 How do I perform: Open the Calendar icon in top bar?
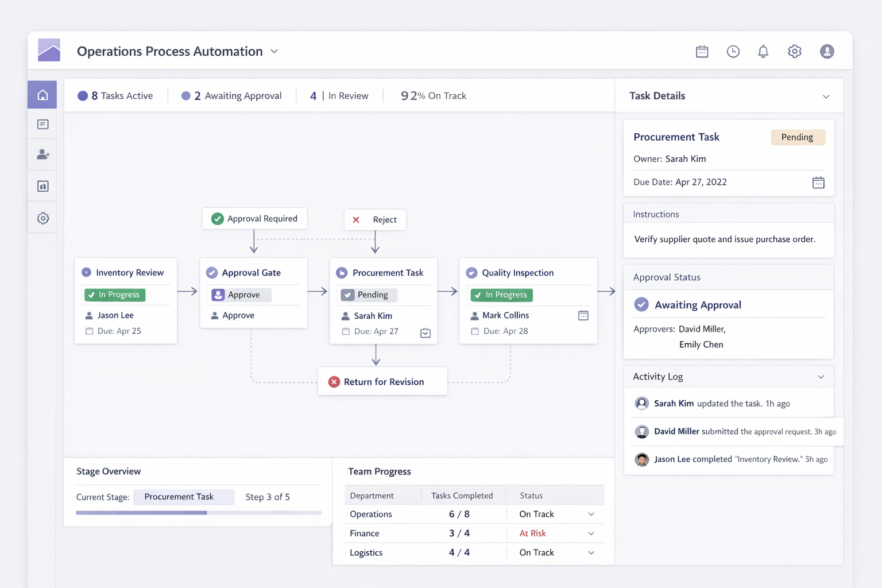pyautogui.click(x=702, y=51)
